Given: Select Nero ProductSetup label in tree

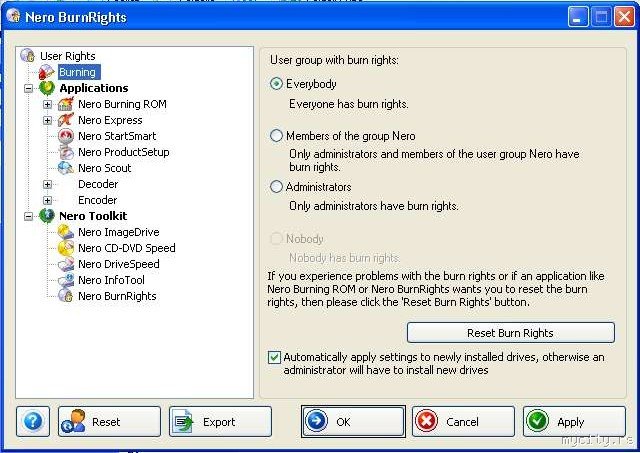Looking at the screenshot, I should pyautogui.click(x=124, y=152).
